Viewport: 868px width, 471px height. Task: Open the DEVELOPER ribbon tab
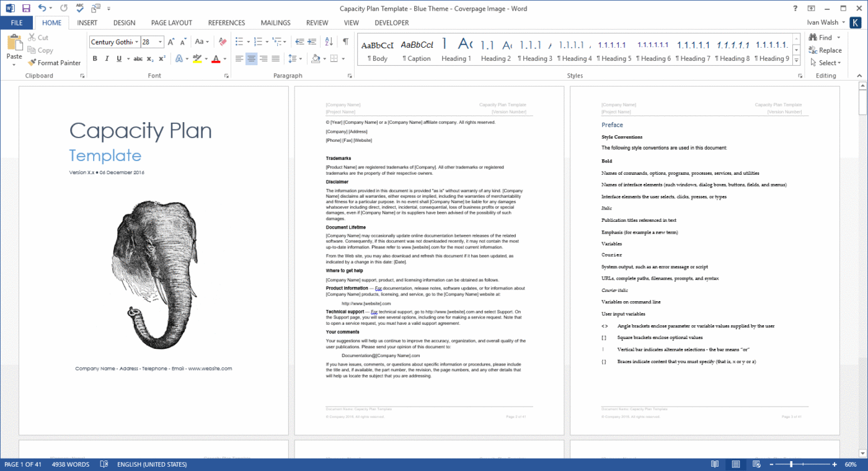pyautogui.click(x=391, y=22)
